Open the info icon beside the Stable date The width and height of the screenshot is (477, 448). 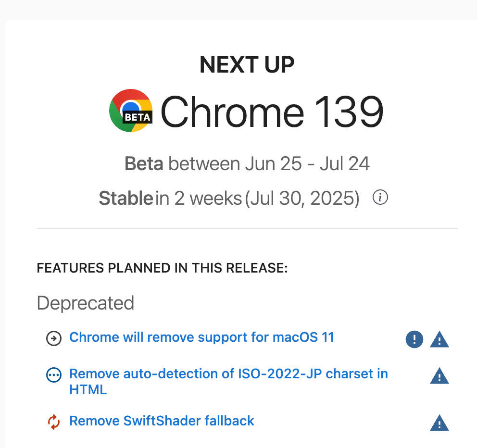[x=380, y=198]
